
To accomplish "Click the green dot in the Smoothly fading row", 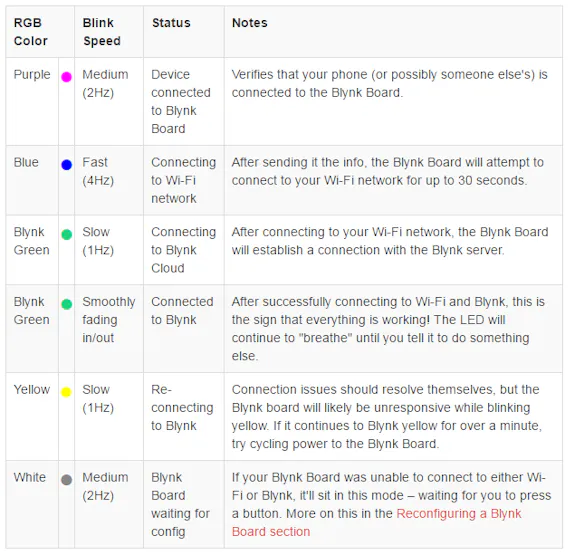I will 67,304.
